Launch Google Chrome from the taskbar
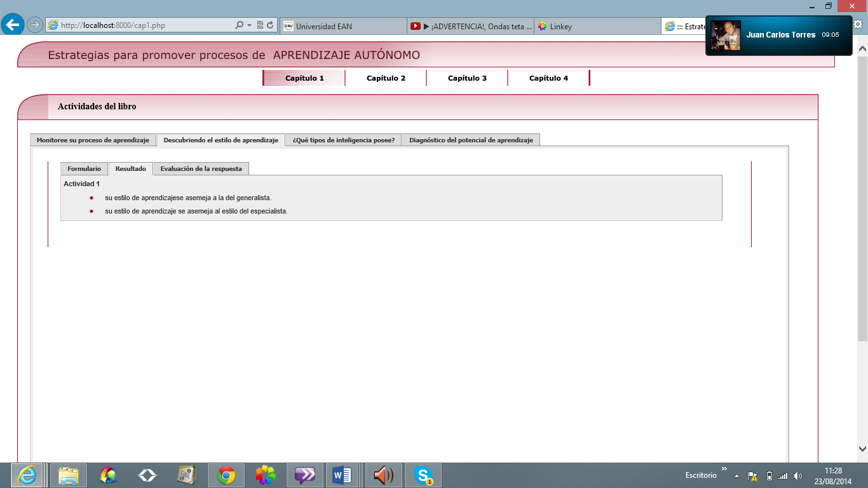This screenshot has width=868, height=488. tap(226, 475)
